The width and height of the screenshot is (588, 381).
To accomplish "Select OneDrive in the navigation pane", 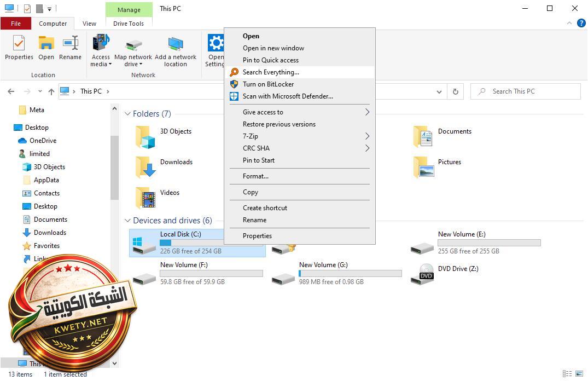I will (43, 141).
